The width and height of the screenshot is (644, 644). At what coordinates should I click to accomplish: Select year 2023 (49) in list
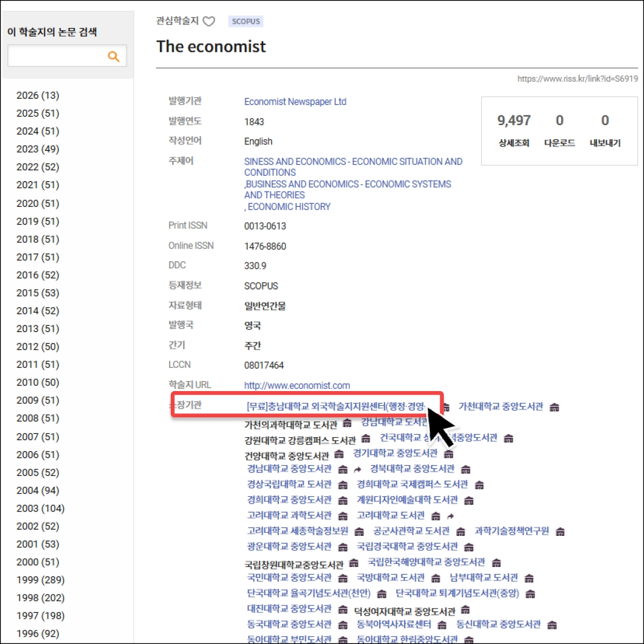[38, 149]
